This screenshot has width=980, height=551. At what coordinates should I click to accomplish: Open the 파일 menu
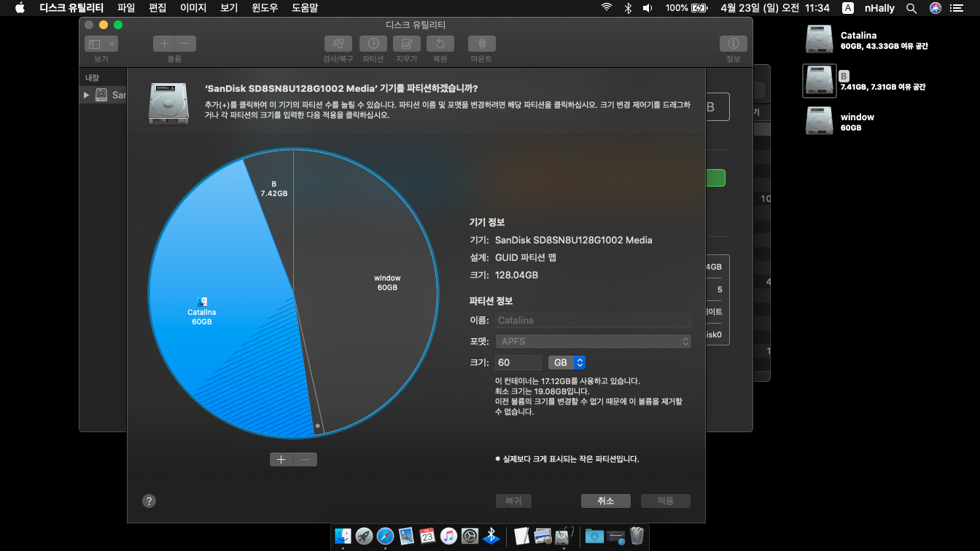tap(126, 8)
